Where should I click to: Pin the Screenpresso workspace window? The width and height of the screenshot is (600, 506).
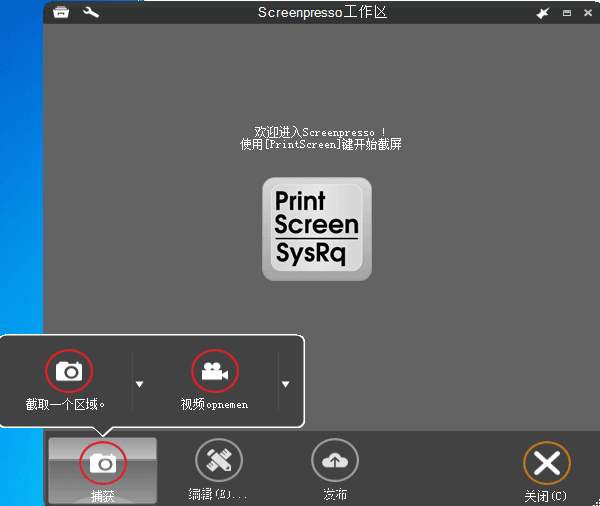tap(543, 13)
